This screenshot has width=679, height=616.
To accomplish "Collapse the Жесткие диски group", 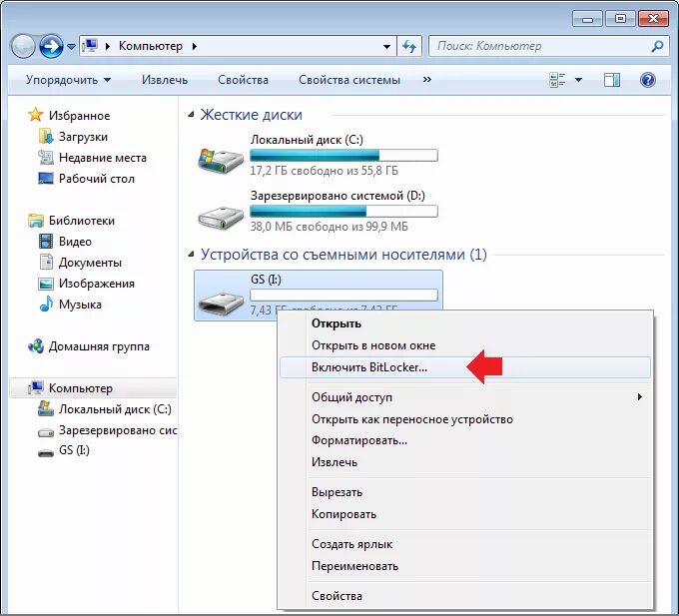I will 191,115.
